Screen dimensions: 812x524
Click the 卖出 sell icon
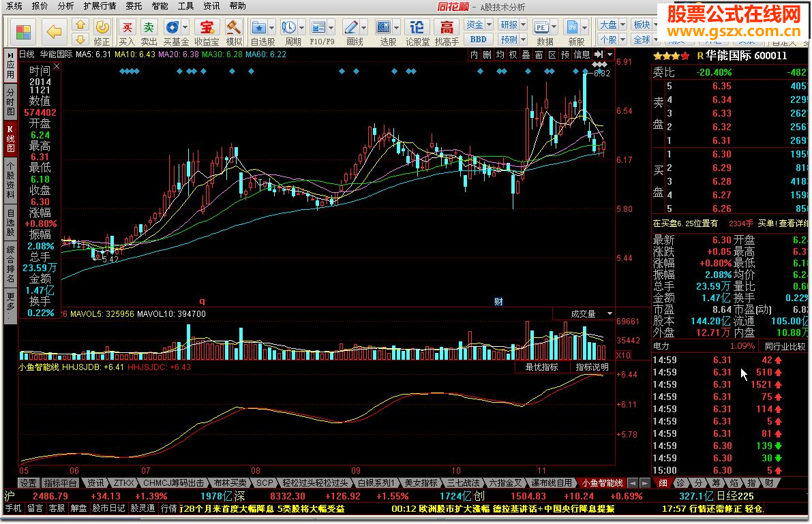(149, 32)
